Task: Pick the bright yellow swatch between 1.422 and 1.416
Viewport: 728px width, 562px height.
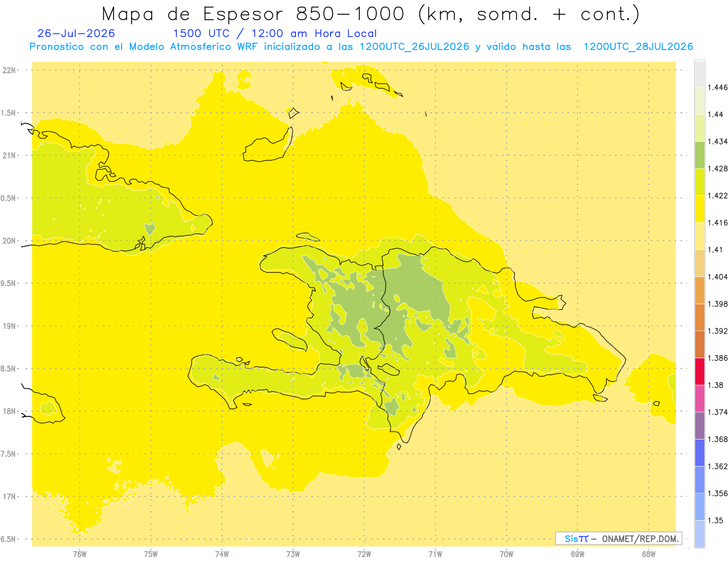Action: pos(699,209)
